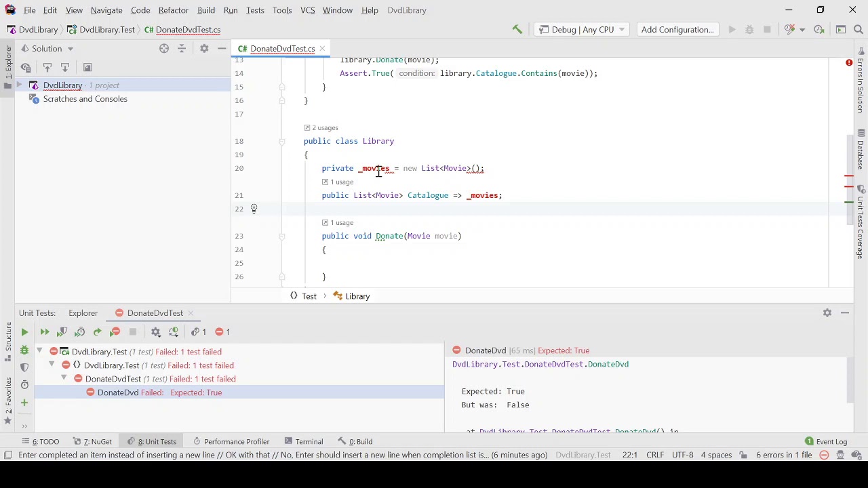Close the DonateDvdTest unit test session tab
Viewport: 868px width, 488px height.
click(x=191, y=312)
